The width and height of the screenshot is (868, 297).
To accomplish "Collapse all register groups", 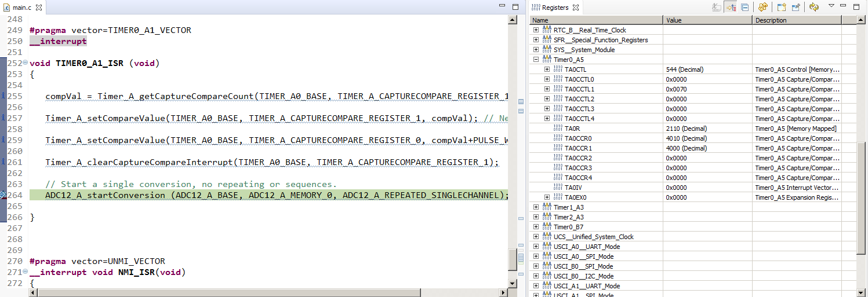I will pyautogui.click(x=744, y=7).
